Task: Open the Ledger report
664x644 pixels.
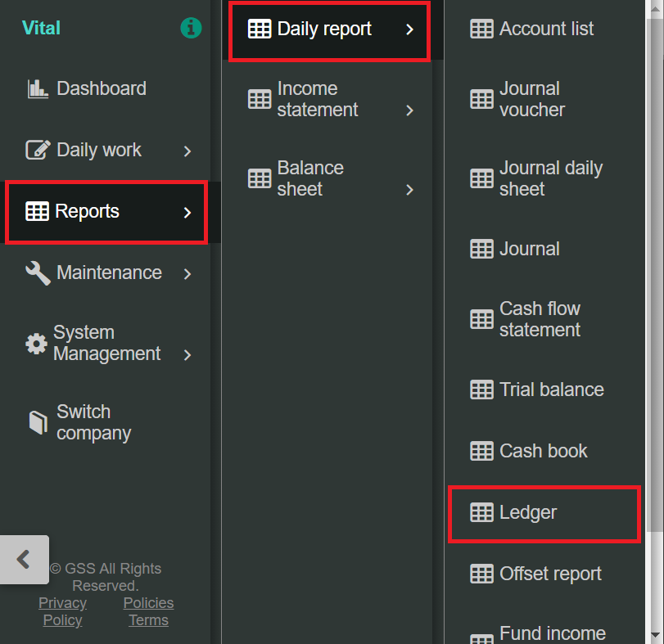Action: [x=528, y=513]
